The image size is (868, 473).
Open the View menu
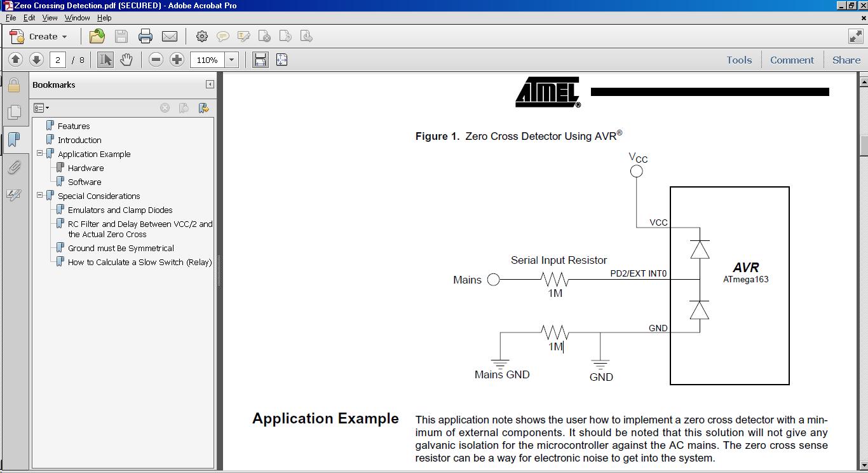[50, 18]
